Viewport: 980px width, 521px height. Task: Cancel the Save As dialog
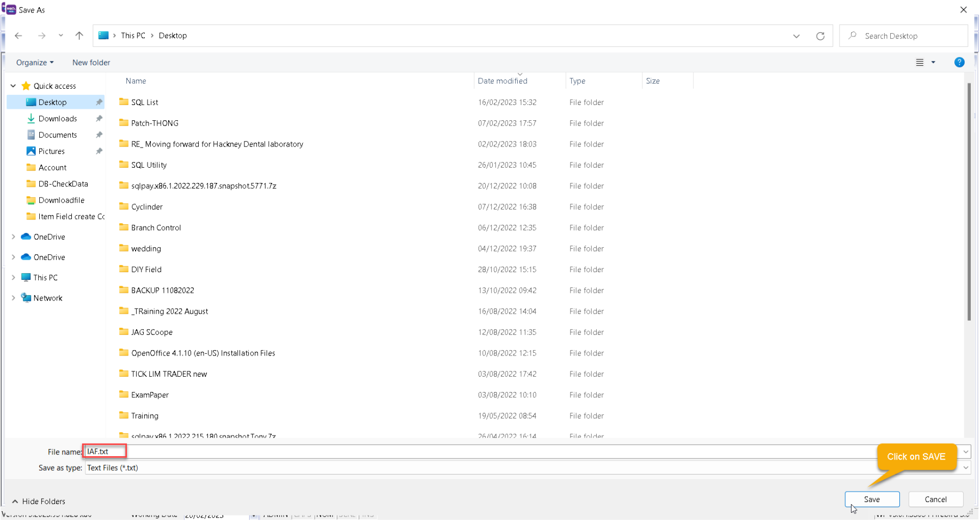click(x=935, y=499)
